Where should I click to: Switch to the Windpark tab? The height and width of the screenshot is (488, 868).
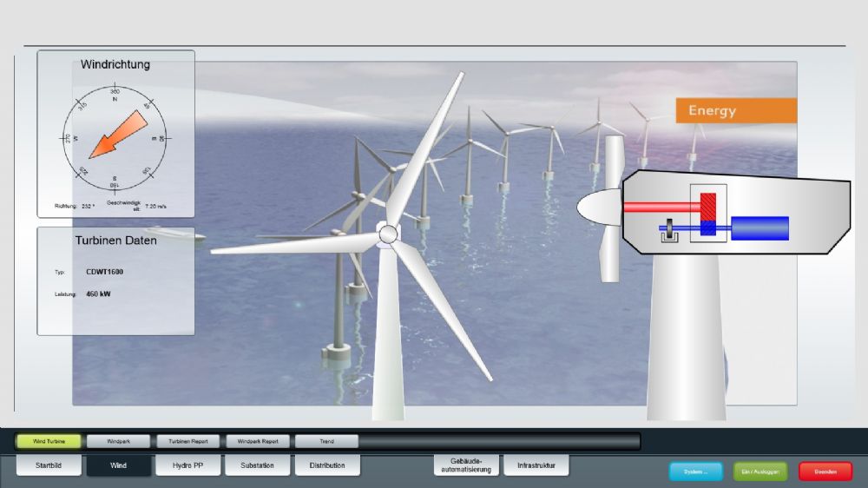118,441
